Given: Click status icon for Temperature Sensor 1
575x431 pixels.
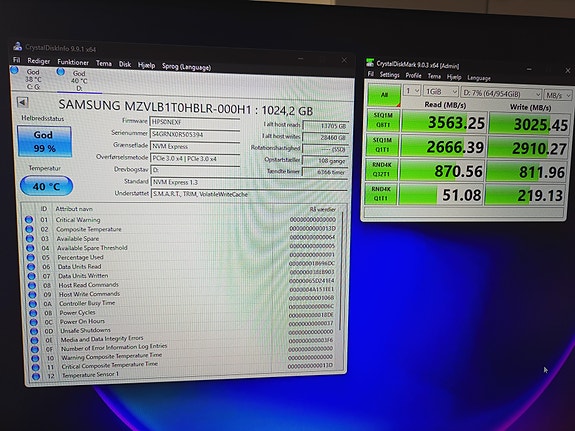Looking at the screenshot, I should pyautogui.click(x=36, y=376).
